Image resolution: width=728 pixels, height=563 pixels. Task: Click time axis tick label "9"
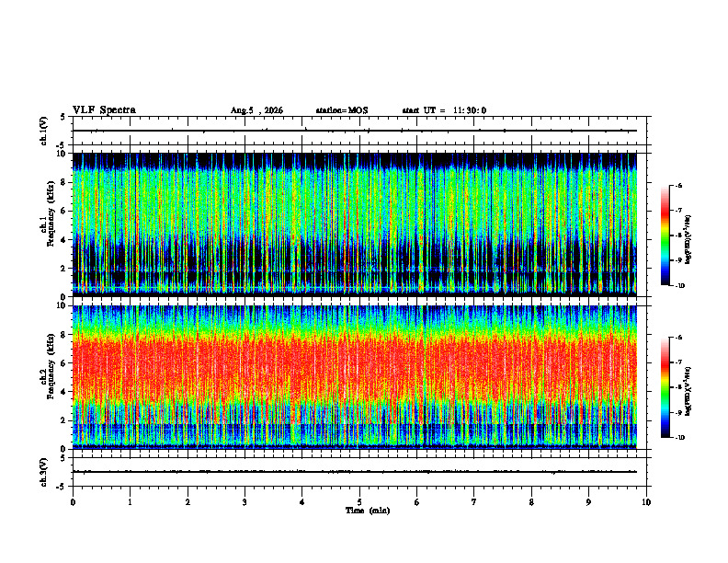[x=588, y=502]
